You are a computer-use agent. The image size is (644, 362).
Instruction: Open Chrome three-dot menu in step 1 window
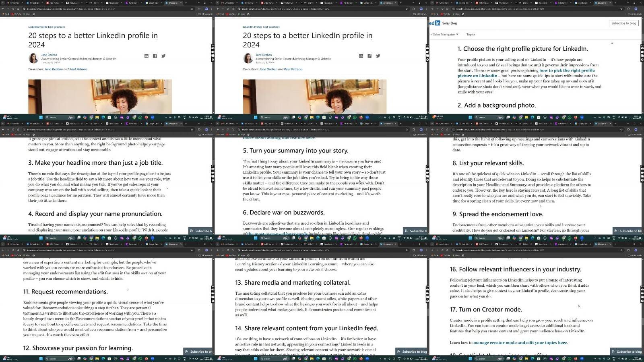click(x=641, y=8)
